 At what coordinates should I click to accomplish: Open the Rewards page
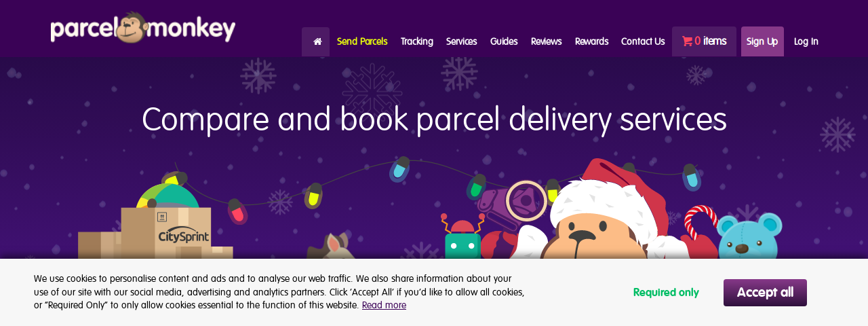pyautogui.click(x=591, y=41)
